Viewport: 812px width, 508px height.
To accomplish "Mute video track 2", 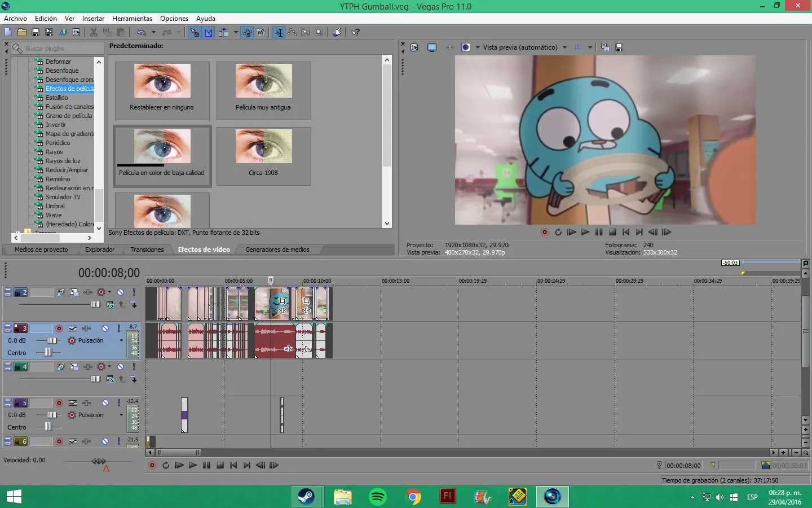I will click(x=120, y=292).
